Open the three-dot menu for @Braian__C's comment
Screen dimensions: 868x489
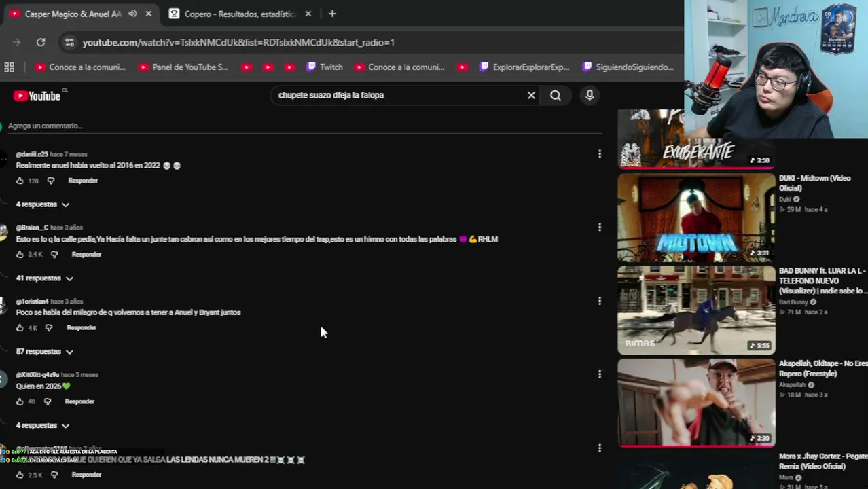(599, 228)
